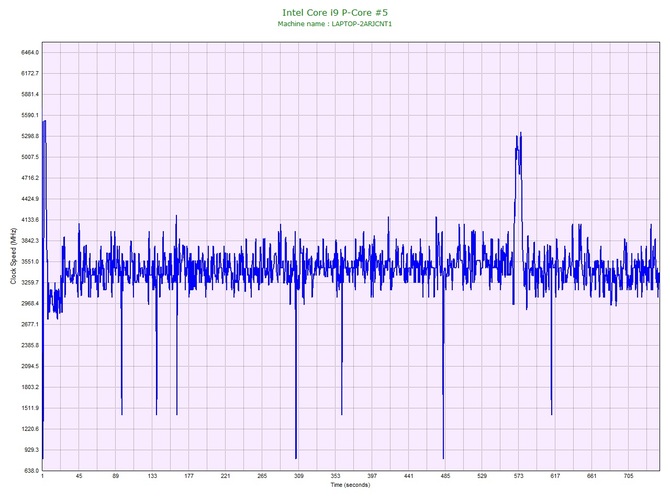Click the 89 tick on time axis
Screen dimensions: 670x502
[115, 476]
